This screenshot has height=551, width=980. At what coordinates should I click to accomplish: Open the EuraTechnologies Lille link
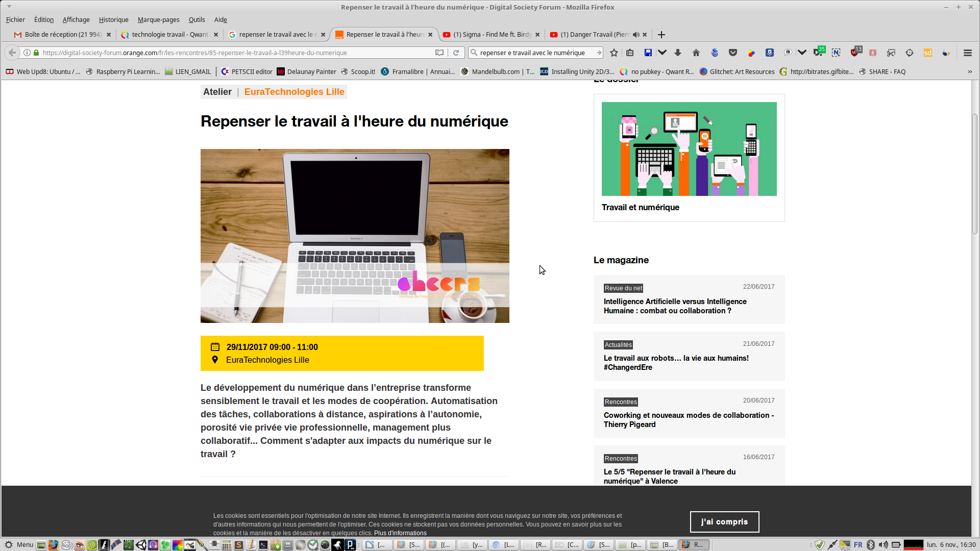click(x=294, y=92)
